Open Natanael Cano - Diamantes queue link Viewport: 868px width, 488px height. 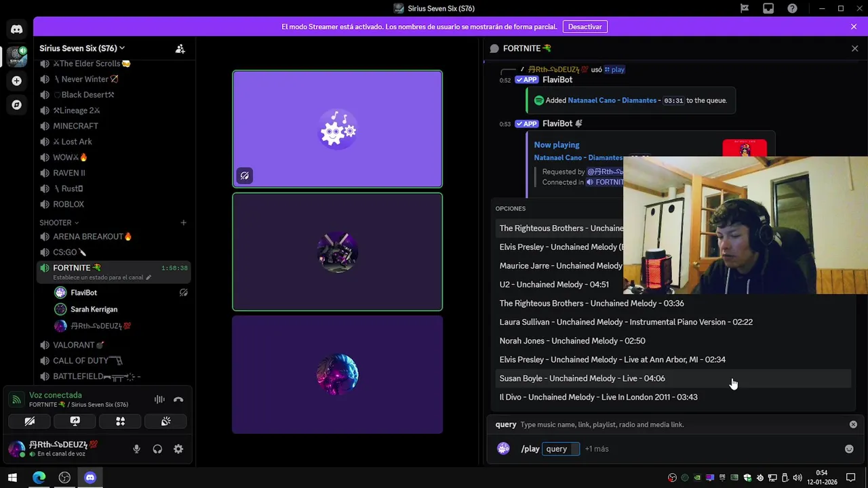click(612, 100)
